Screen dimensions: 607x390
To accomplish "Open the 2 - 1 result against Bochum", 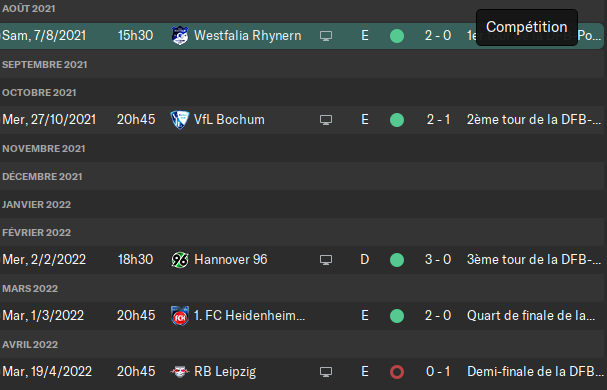I will [438, 120].
